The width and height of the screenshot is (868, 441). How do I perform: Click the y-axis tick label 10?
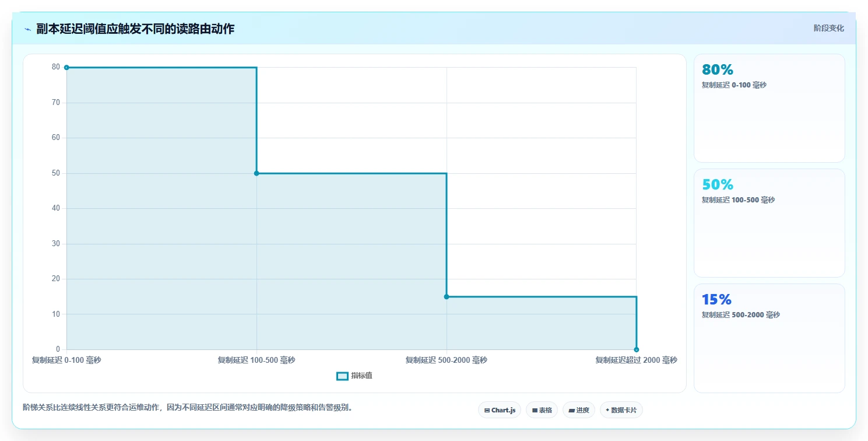(56, 314)
